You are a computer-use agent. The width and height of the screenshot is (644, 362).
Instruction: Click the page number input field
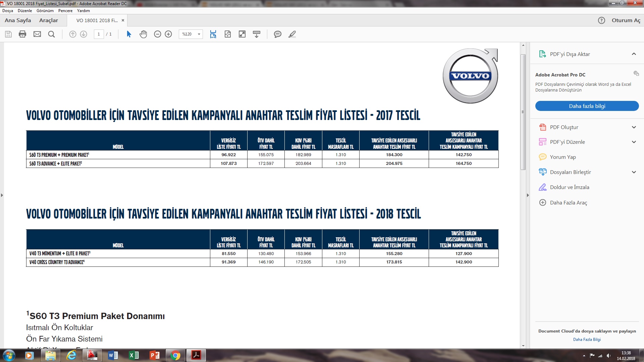pos(99,34)
